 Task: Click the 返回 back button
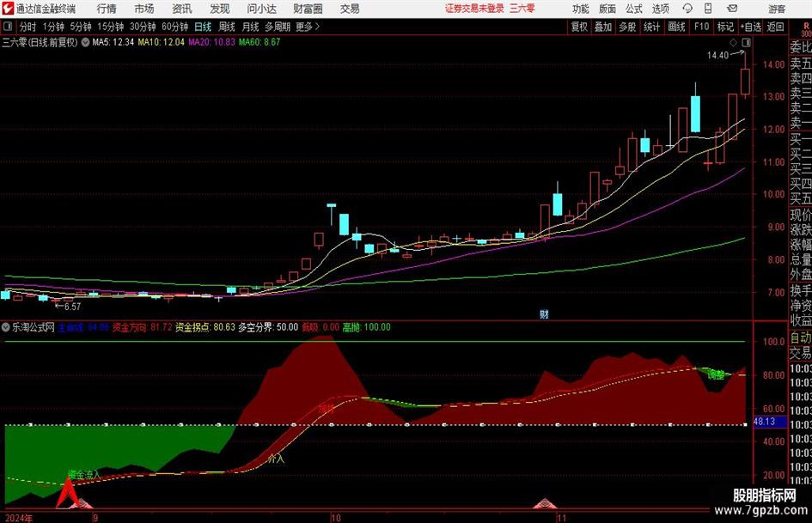(775, 27)
